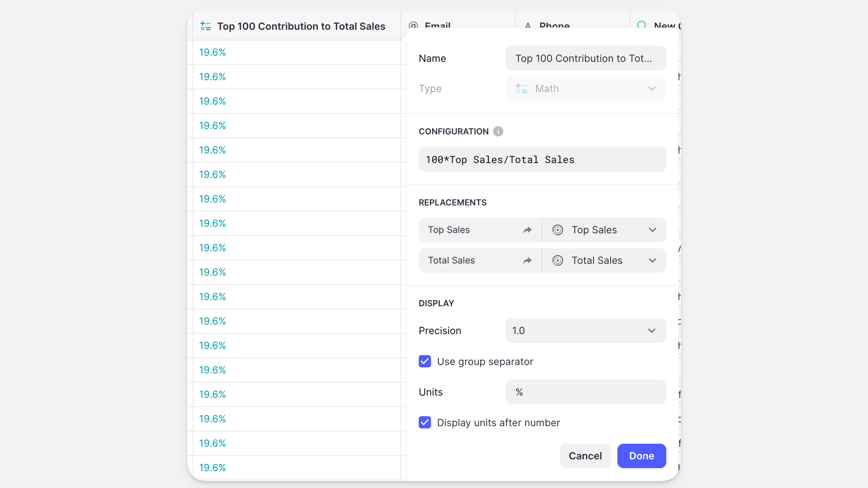Viewport: 868px width, 488px height.
Task: Open the Type Math dropdown
Action: [585, 89]
